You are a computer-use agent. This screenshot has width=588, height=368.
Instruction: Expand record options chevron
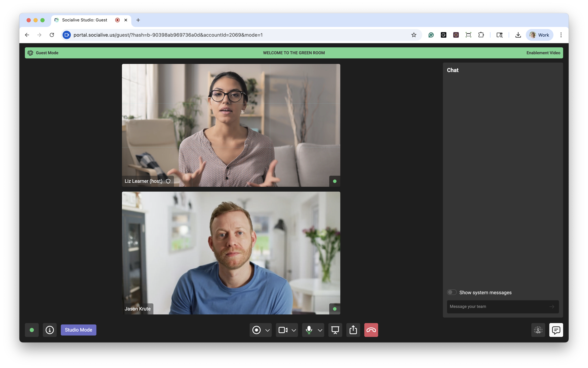(267, 330)
